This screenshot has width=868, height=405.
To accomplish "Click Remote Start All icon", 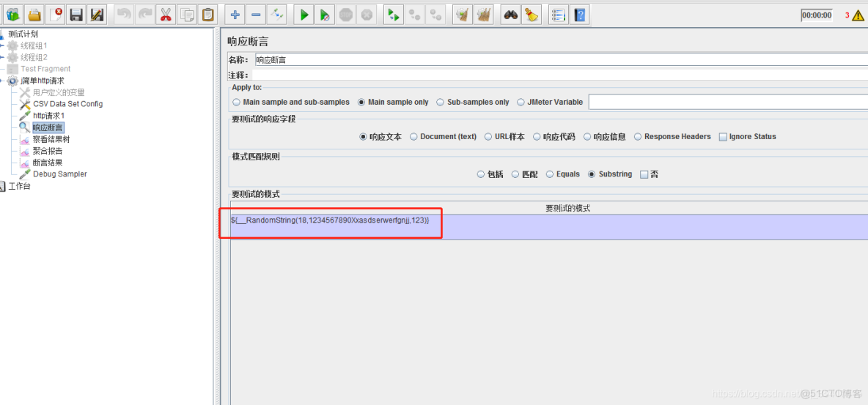I will [394, 15].
